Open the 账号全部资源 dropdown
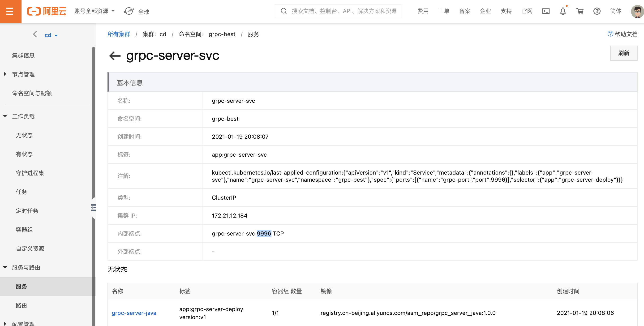This screenshot has height=326, width=644. tap(94, 11)
